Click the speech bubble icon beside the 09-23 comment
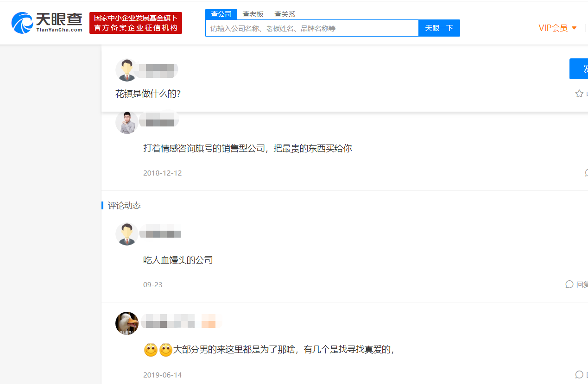Image resolution: width=588 pixels, height=384 pixels. tap(569, 284)
